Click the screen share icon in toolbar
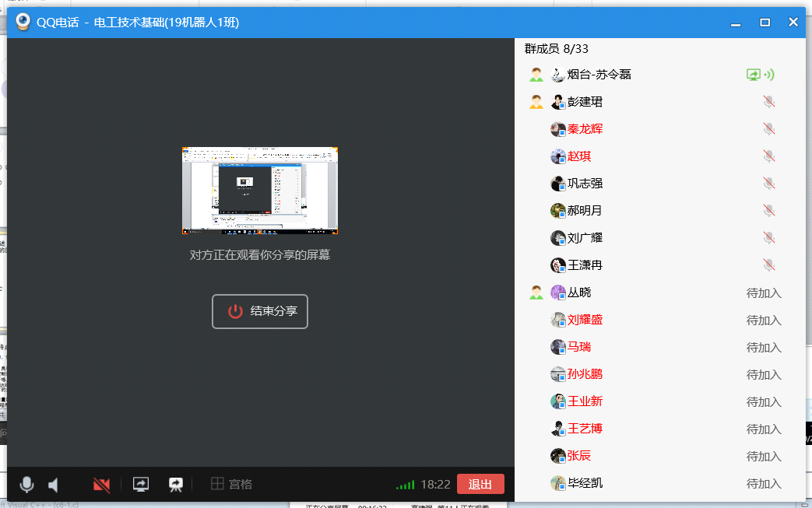 [141, 484]
